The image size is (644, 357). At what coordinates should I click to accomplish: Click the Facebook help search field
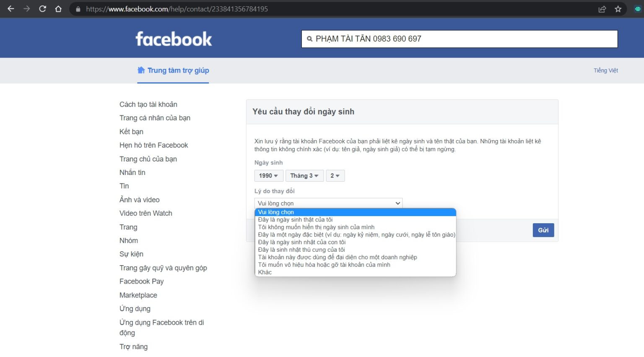click(x=460, y=39)
